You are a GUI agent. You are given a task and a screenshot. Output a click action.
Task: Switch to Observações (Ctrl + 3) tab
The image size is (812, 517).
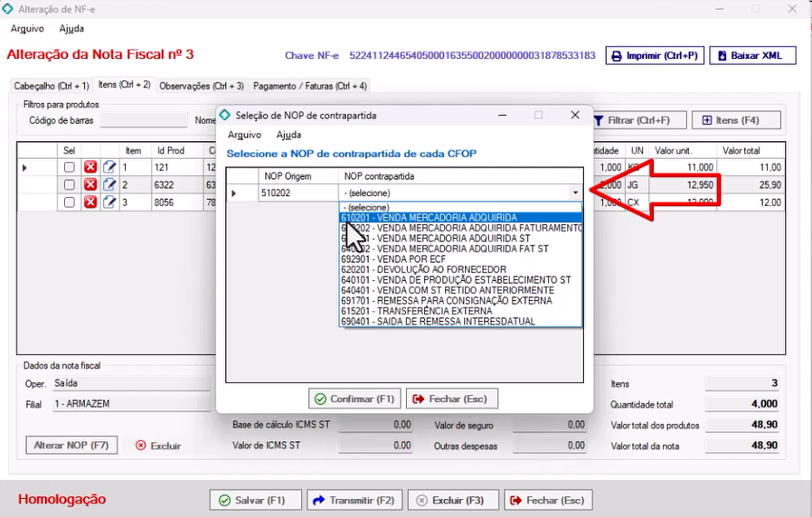click(x=201, y=86)
